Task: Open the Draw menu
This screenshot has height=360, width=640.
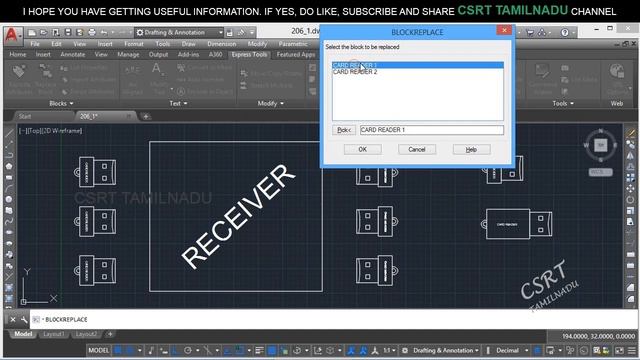Action: 189,44
